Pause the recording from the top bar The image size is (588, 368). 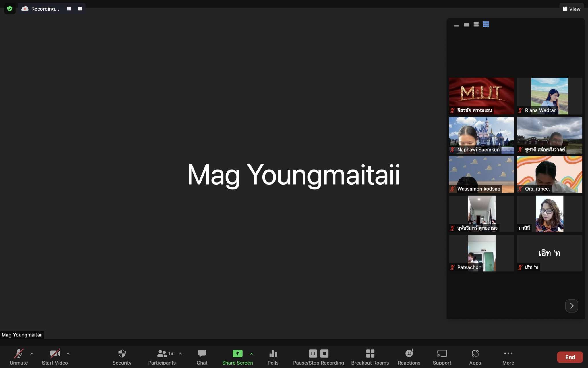click(x=69, y=9)
